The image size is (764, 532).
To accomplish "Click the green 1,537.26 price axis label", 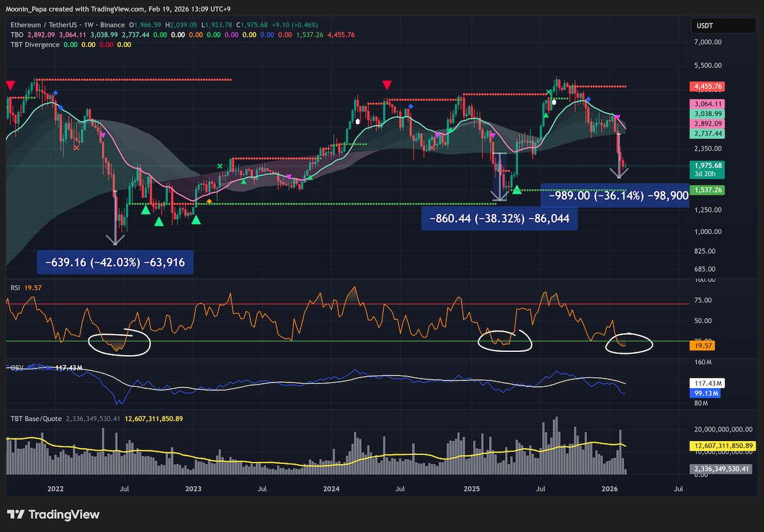I will click(708, 190).
